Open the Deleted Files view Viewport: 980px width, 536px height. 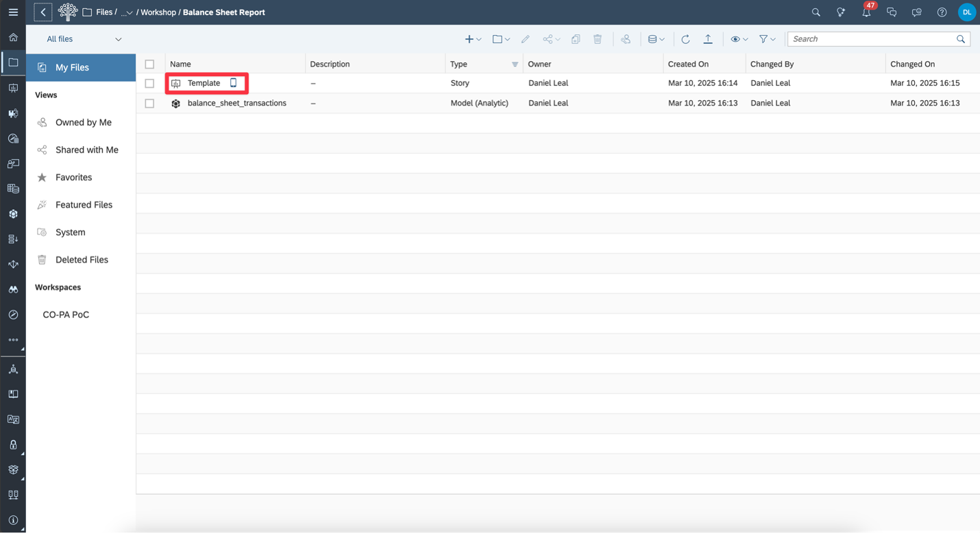(x=82, y=260)
